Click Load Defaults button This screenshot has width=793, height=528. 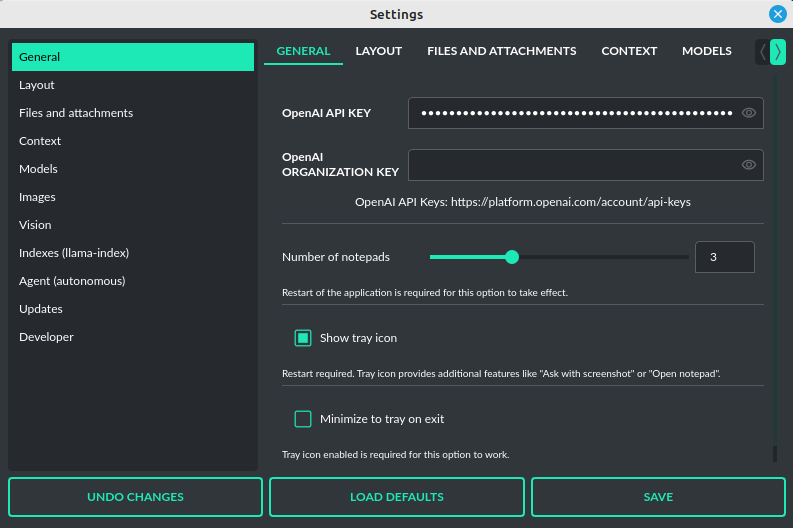[396, 497]
